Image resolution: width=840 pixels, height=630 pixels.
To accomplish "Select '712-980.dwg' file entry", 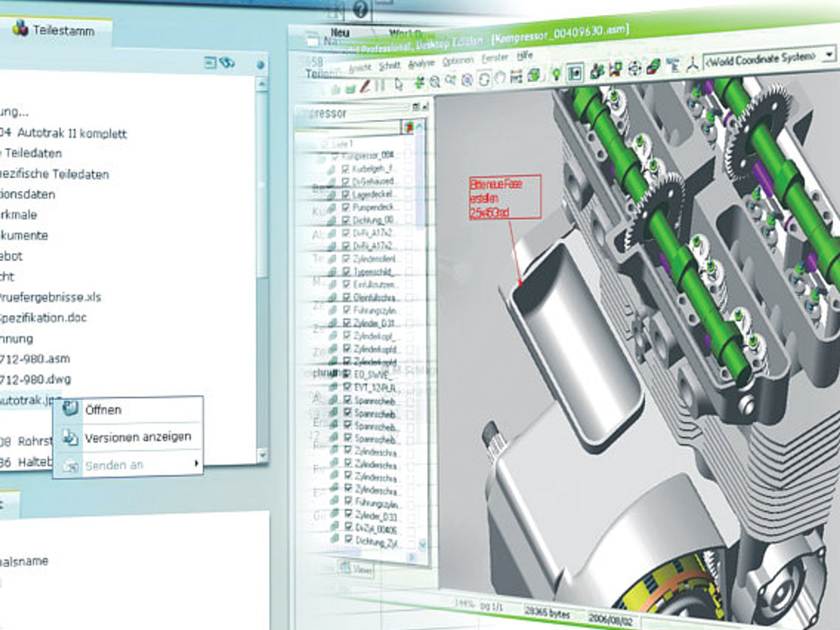I will click(x=35, y=380).
